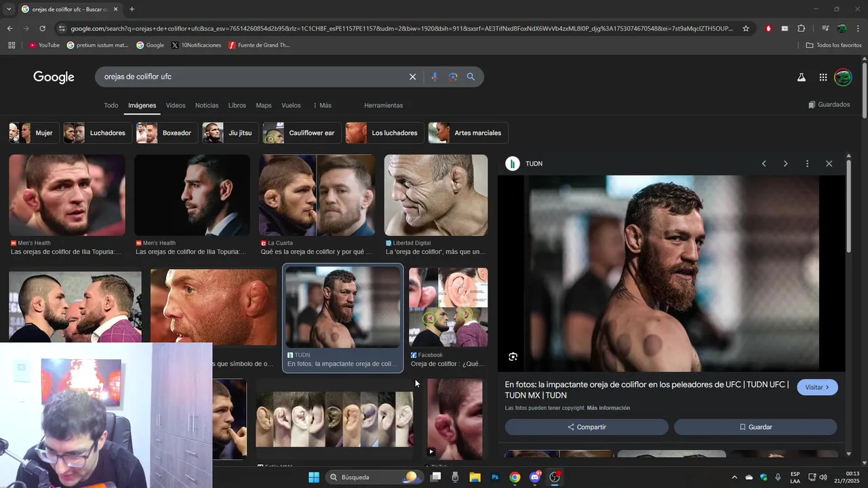
Task: Open preview panel more options menu
Action: coord(807,163)
